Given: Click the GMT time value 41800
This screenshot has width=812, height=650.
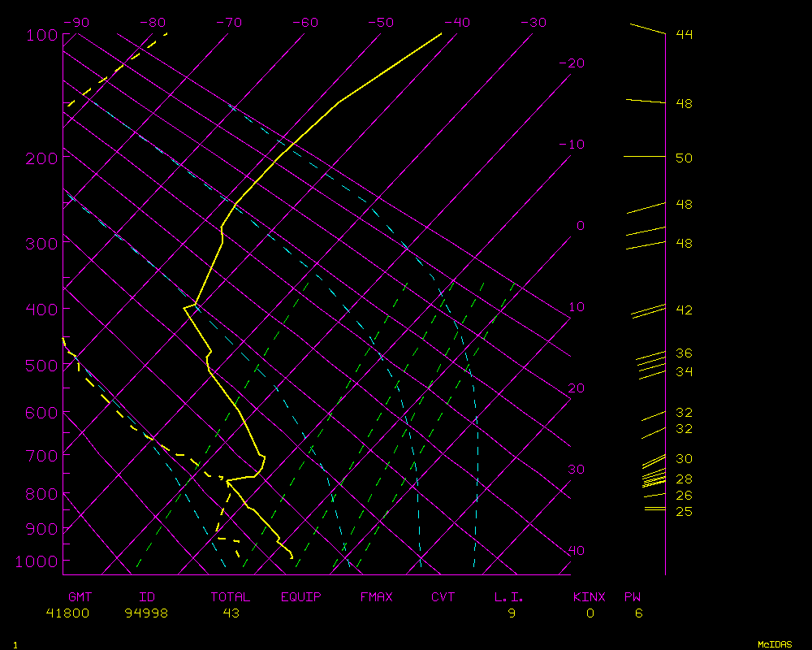Looking at the screenshot, I should coord(68,613).
